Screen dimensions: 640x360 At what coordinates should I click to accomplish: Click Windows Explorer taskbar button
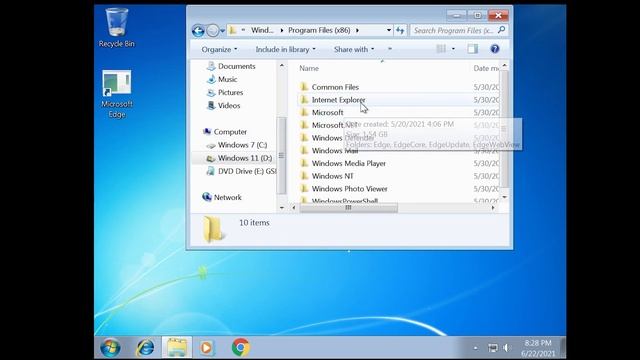tap(177, 348)
